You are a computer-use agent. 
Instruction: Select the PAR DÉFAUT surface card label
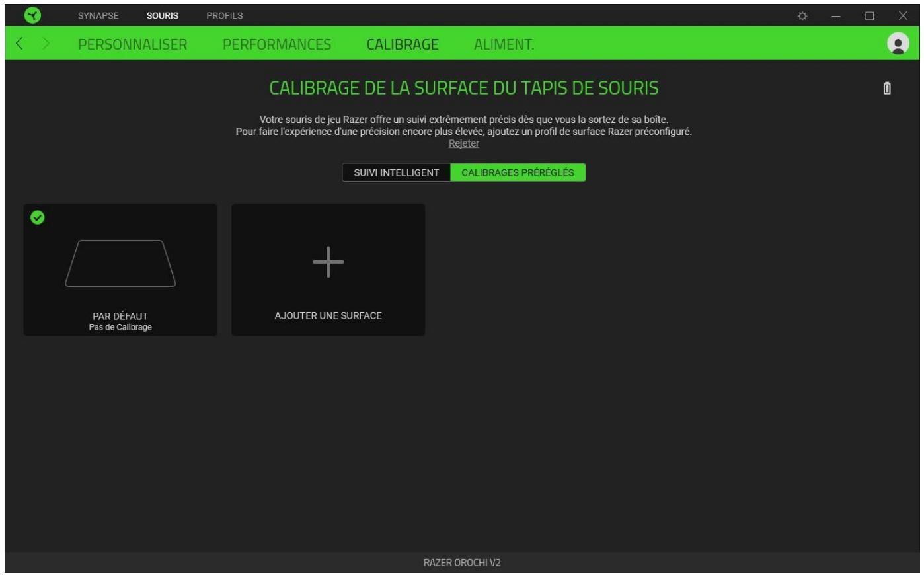[120, 316]
